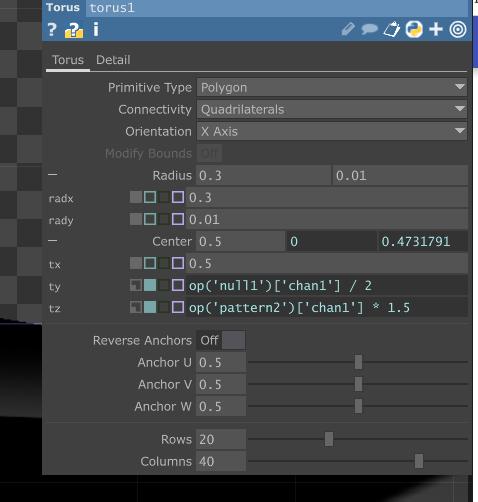Select constant mode square for tx
The width and height of the screenshot is (478, 502).
pos(136,263)
